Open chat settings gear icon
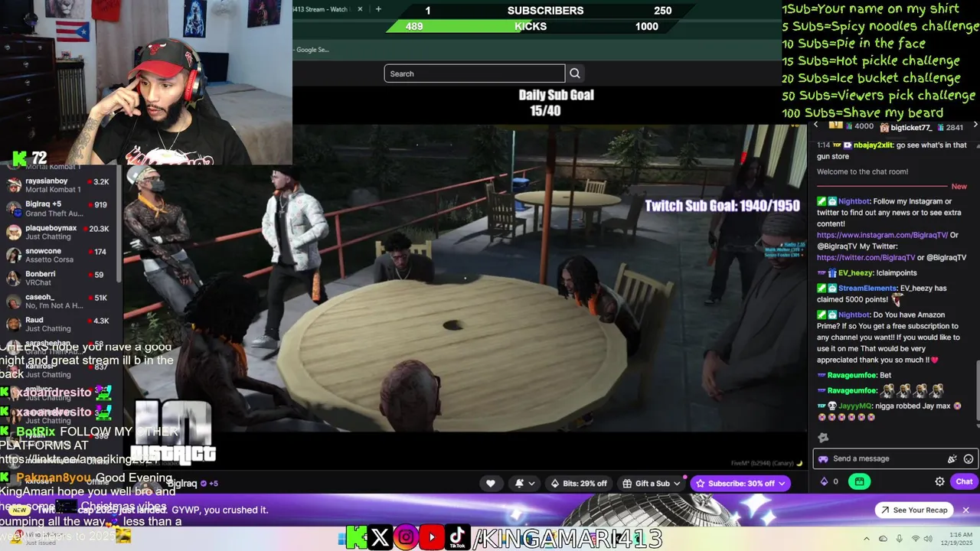The width and height of the screenshot is (980, 551). pyautogui.click(x=939, y=482)
